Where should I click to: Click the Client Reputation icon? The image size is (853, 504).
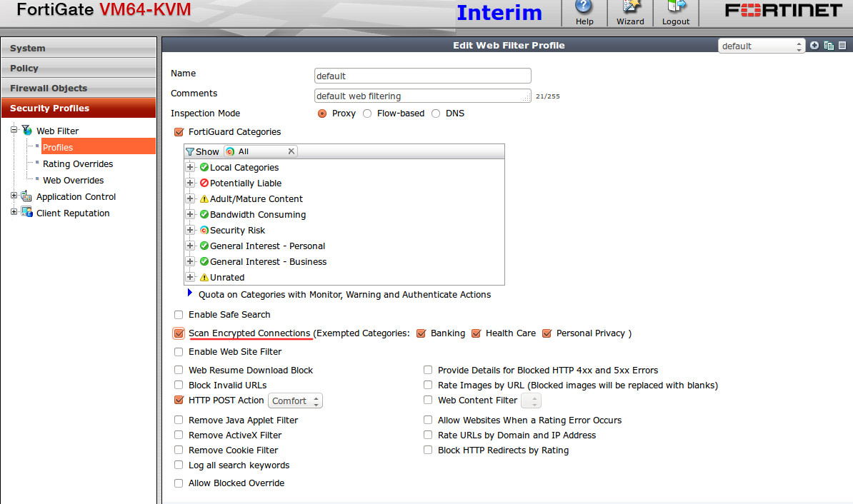pyautogui.click(x=26, y=213)
